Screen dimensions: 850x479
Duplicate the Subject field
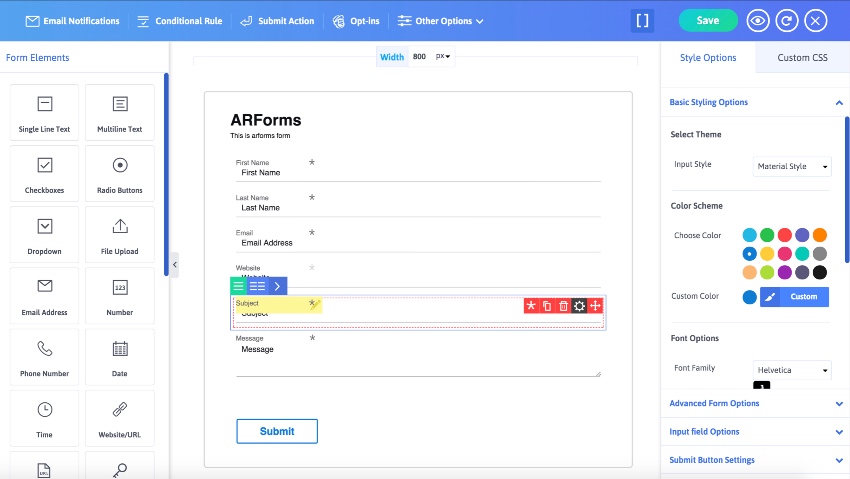(x=547, y=306)
